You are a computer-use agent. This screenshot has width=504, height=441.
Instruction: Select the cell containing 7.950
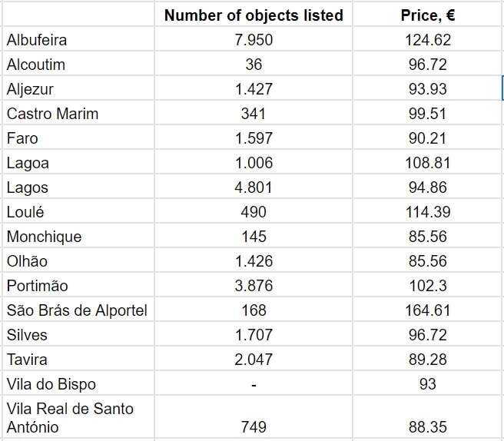(254, 40)
